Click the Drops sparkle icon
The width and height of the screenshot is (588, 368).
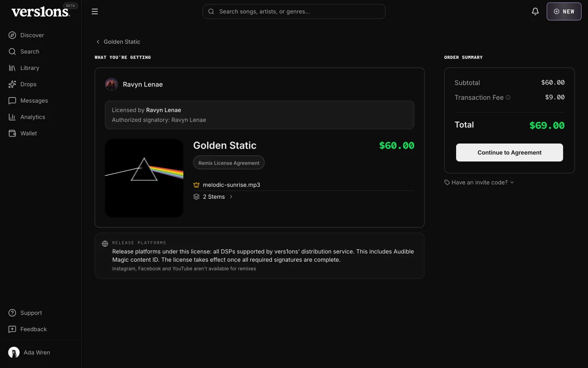tap(12, 84)
